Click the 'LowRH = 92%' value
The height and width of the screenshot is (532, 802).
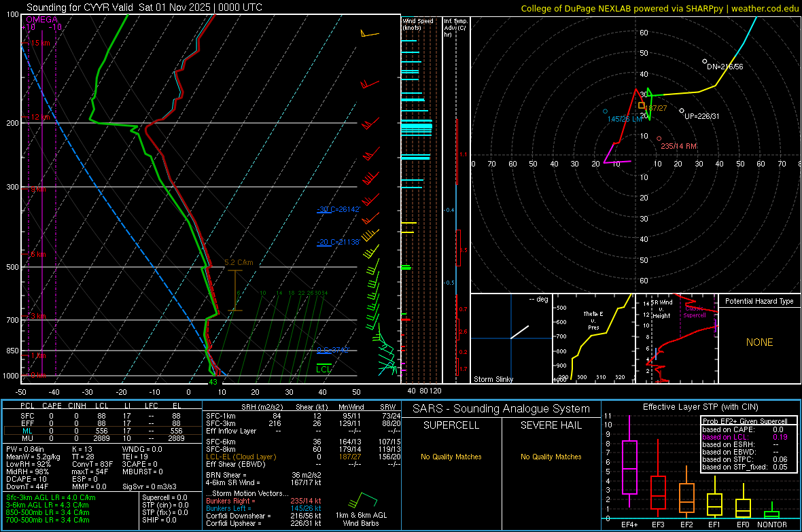click(x=28, y=464)
